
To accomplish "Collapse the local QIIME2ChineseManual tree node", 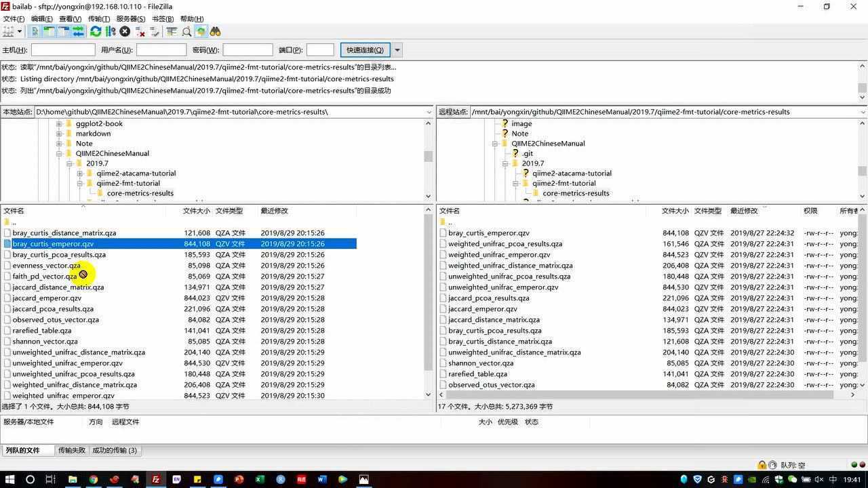I will pyautogui.click(x=59, y=154).
